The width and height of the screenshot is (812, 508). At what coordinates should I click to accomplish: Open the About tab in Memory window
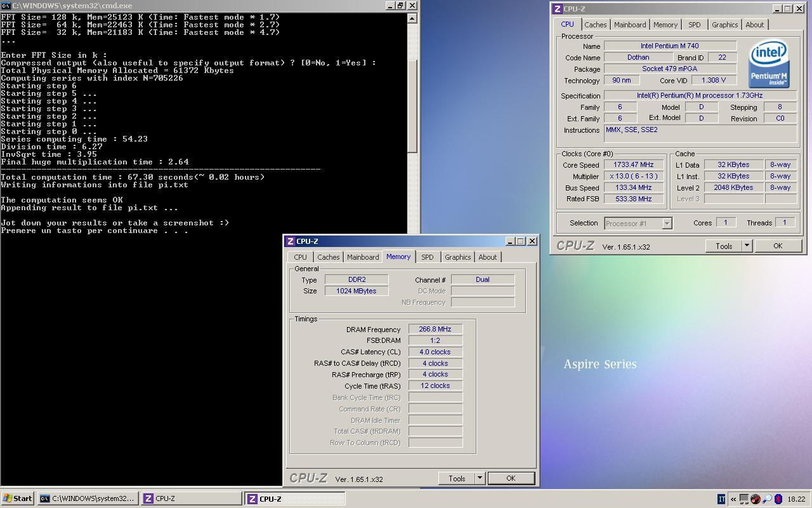coord(488,257)
